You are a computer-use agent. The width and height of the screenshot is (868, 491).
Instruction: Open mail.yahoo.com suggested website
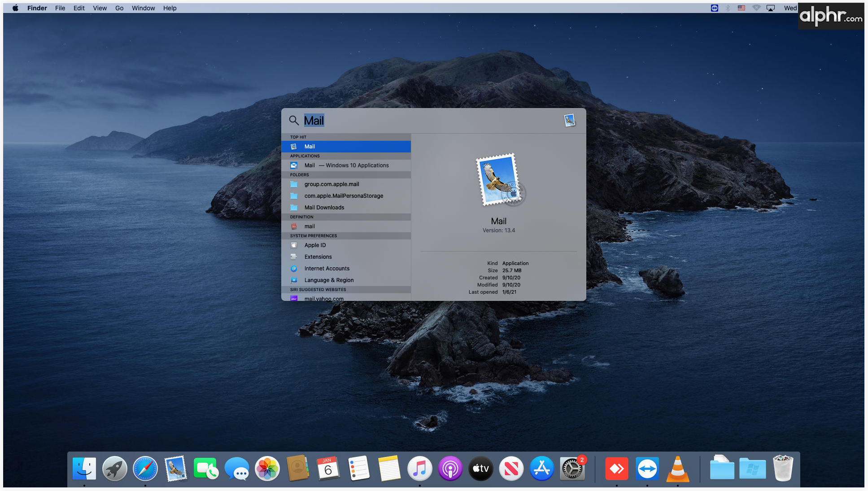pyautogui.click(x=324, y=298)
